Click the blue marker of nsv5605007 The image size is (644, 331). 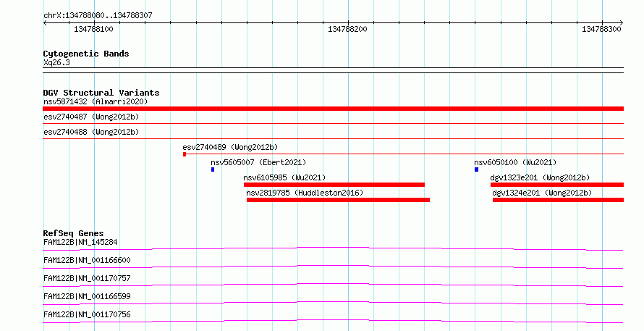[x=213, y=169]
